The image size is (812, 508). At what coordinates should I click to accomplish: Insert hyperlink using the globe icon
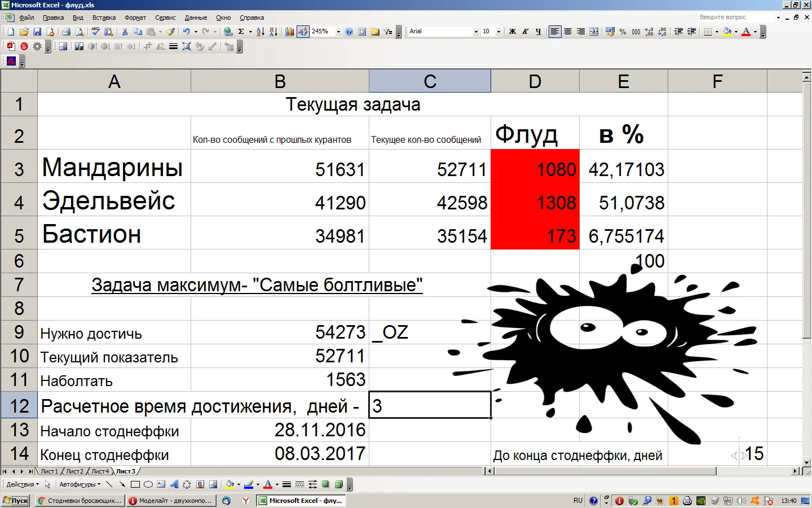(x=228, y=32)
